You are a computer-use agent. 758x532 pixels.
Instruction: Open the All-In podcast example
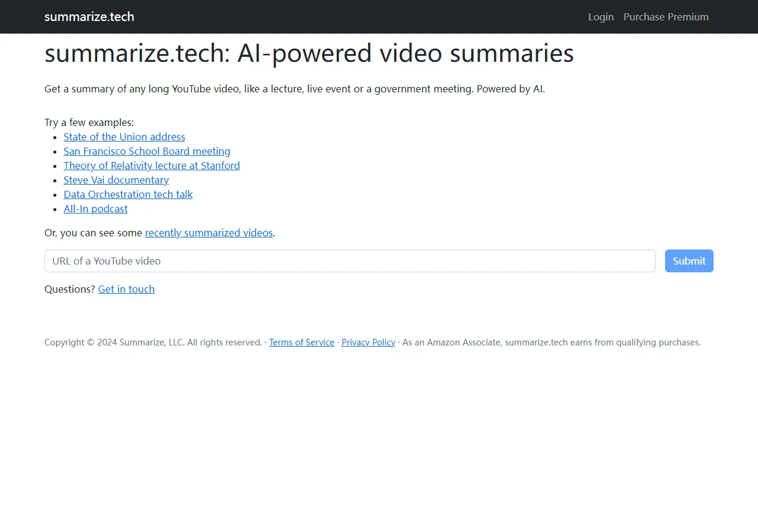95,209
